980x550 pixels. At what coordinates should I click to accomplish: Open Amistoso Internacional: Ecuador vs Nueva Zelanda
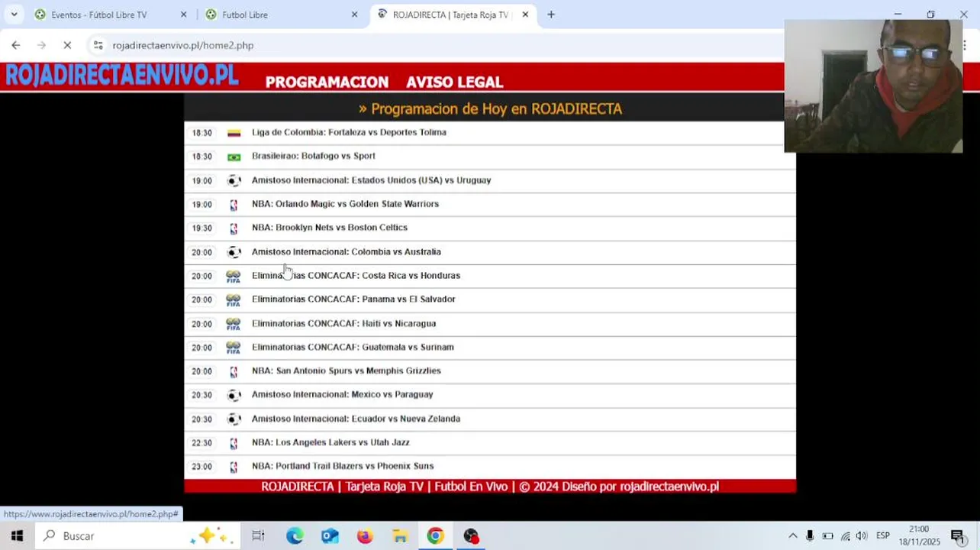(356, 419)
